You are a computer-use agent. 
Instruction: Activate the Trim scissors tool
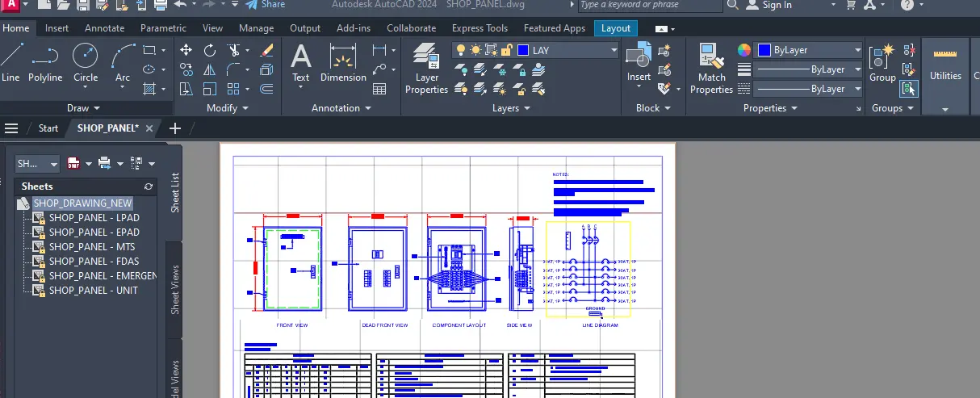tap(233, 50)
